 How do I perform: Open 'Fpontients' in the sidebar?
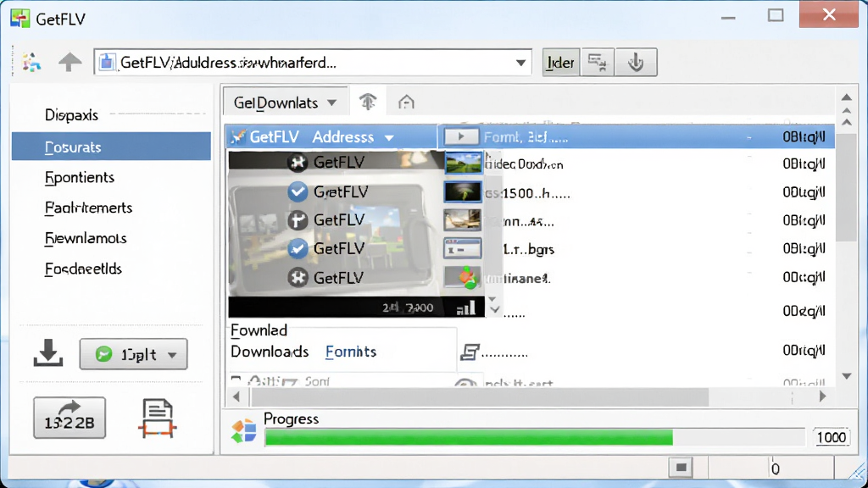coord(80,178)
